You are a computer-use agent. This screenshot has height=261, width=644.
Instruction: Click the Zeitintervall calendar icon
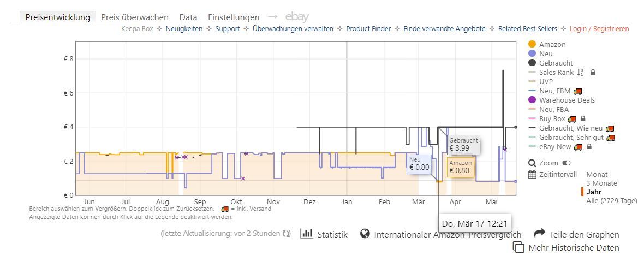pyautogui.click(x=532, y=175)
